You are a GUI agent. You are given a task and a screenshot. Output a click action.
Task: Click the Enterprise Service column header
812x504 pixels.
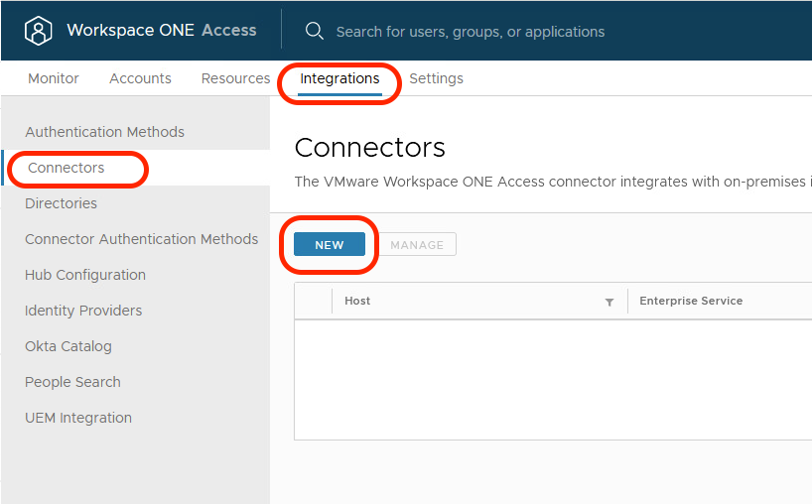click(691, 301)
